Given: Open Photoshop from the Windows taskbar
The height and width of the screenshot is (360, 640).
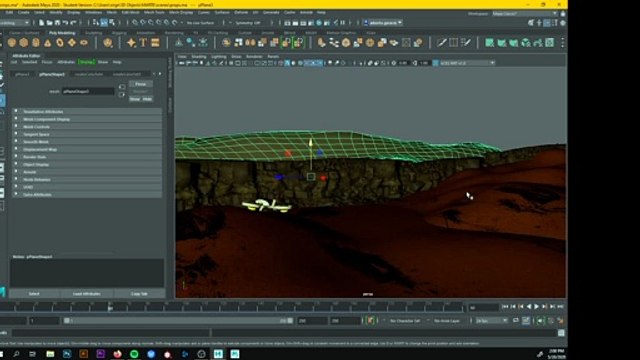Looking at the screenshot, I should pos(67,354).
